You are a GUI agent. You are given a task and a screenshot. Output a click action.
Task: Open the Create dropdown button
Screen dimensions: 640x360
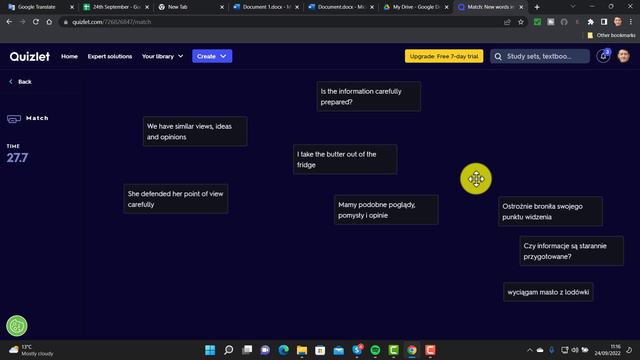click(212, 56)
